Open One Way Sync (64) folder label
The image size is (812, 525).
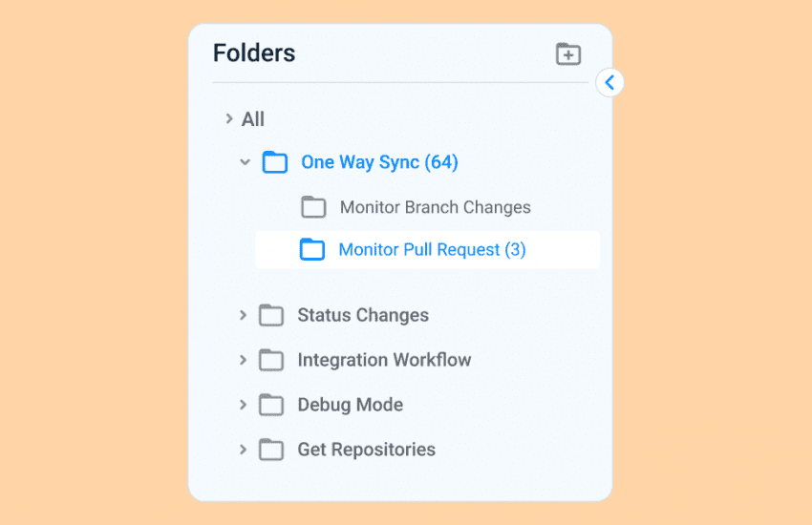coord(379,162)
